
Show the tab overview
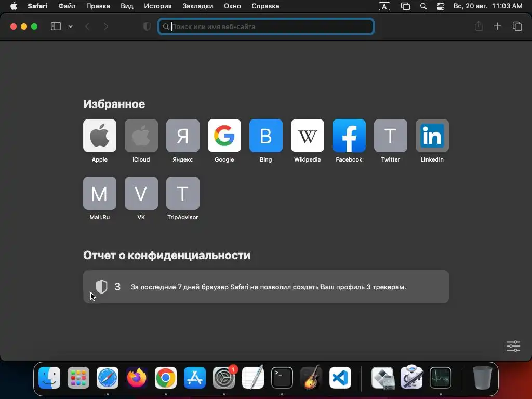tap(517, 26)
